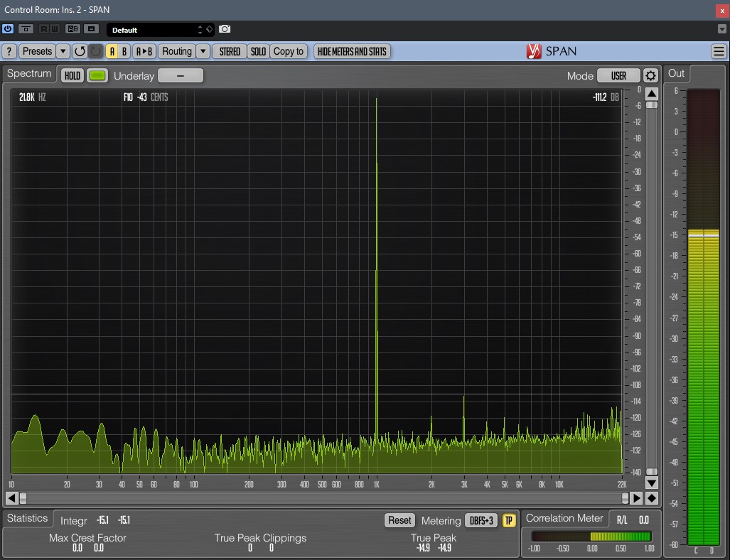Click the diamond zoom reset icon

[x=652, y=498]
